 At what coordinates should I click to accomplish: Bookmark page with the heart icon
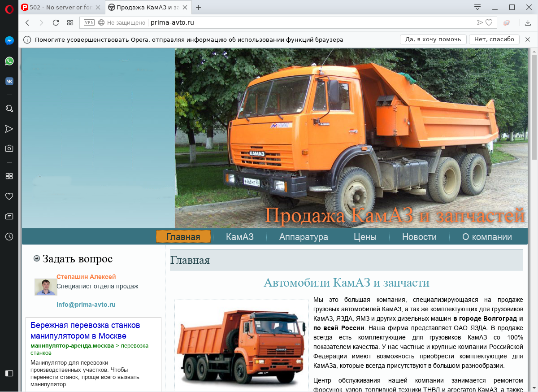489,22
